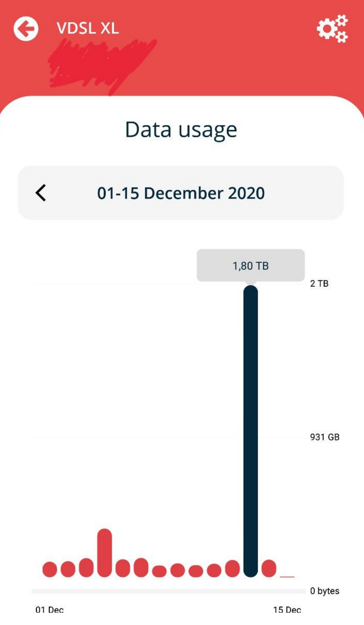This screenshot has height=625, width=364.
Task: Click the Data usage heading
Action: pos(181,130)
